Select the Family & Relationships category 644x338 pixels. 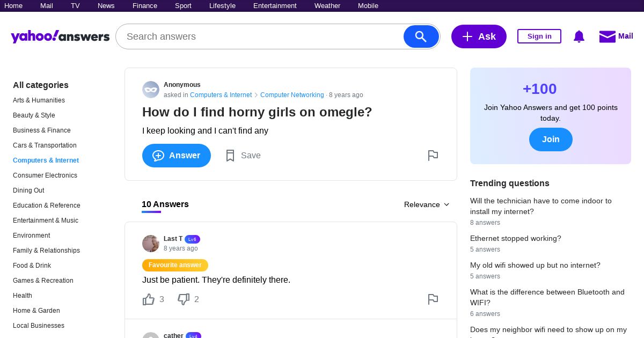[46, 251]
